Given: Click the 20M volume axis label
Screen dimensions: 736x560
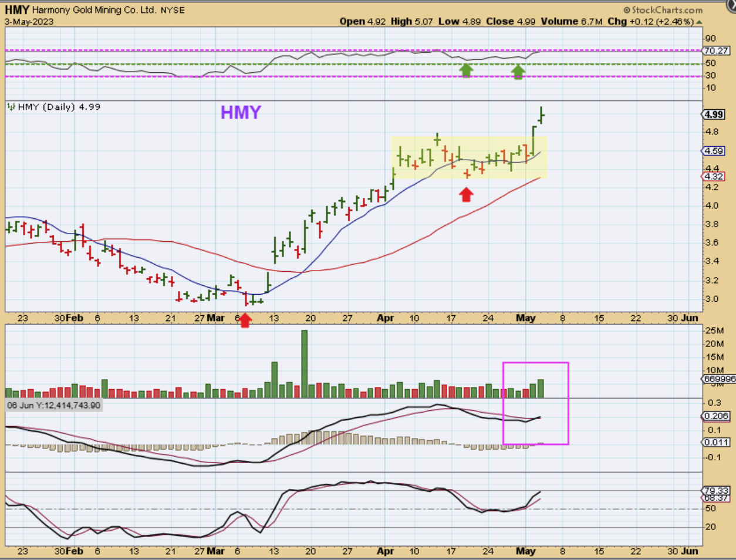Looking at the screenshot, I should point(714,344).
